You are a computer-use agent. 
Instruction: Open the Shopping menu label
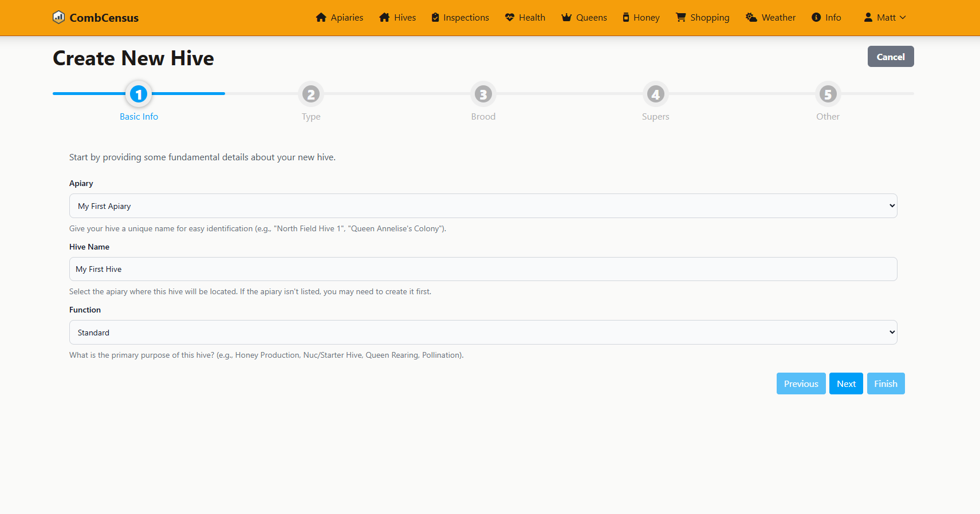[x=710, y=18]
